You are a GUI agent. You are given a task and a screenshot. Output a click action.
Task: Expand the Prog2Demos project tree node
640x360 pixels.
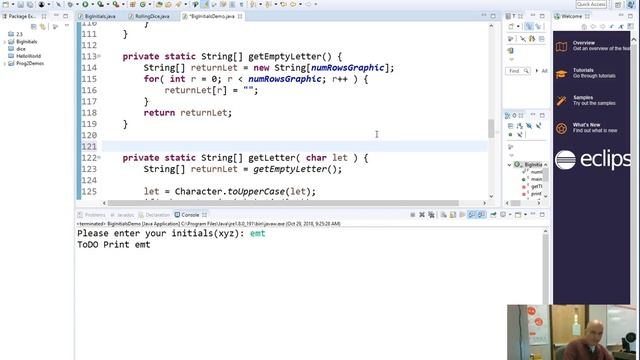click(5, 63)
